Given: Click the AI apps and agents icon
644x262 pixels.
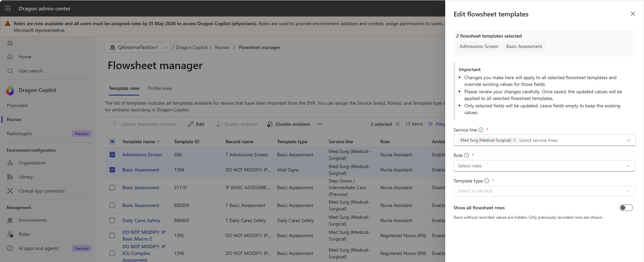Looking at the screenshot, I should click(x=10, y=248).
